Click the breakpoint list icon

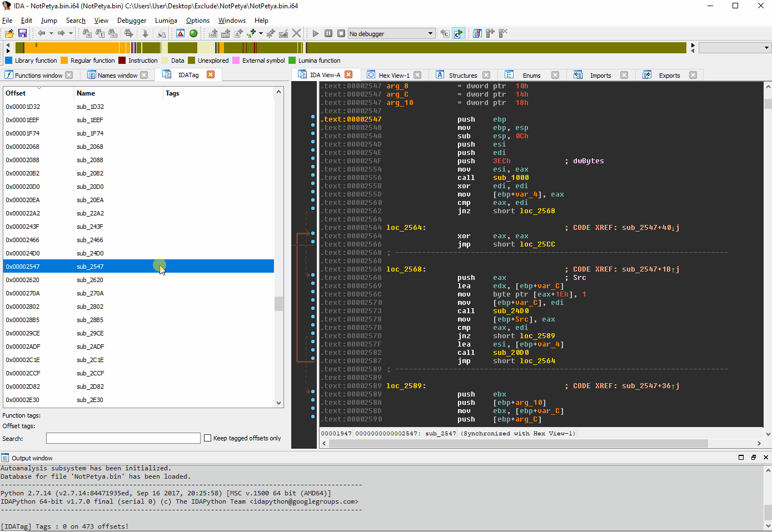pyautogui.click(x=477, y=33)
